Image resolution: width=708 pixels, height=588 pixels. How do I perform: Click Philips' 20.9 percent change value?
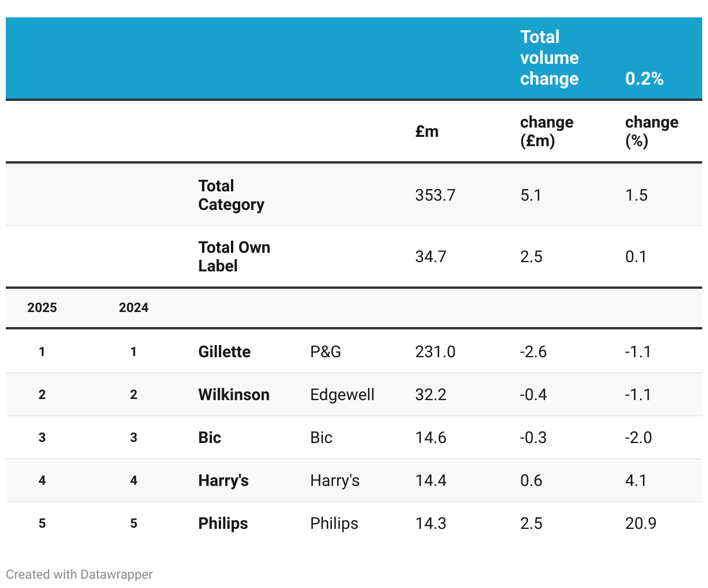click(641, 524)
